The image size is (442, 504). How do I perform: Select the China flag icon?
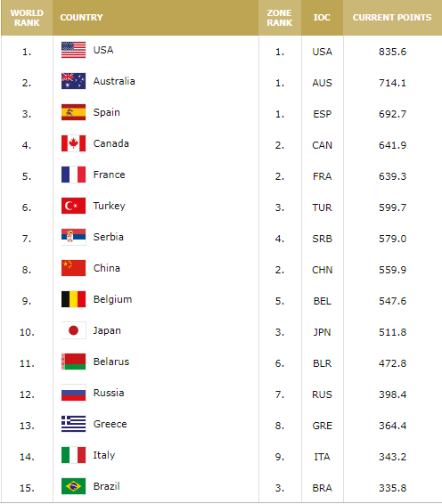pos(73,268)
